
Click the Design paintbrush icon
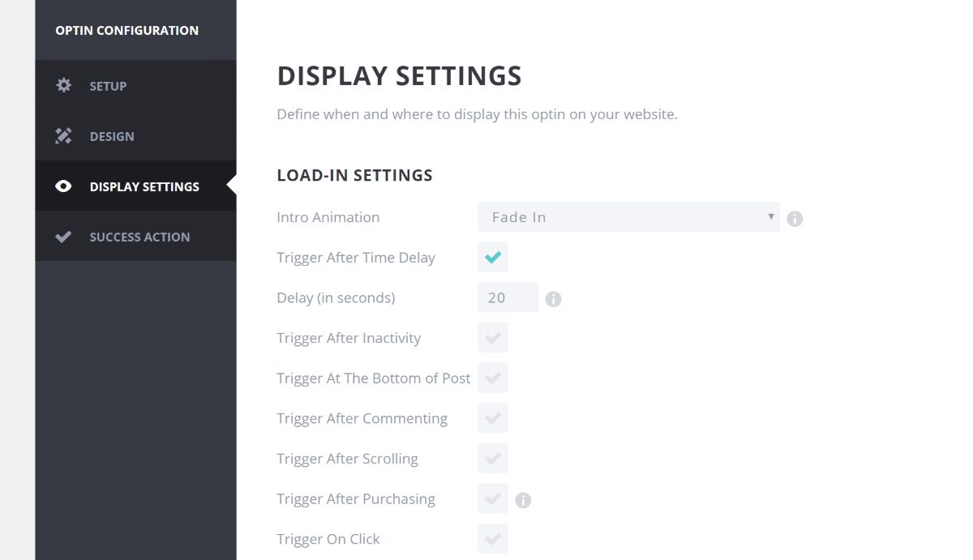point(63,136)
